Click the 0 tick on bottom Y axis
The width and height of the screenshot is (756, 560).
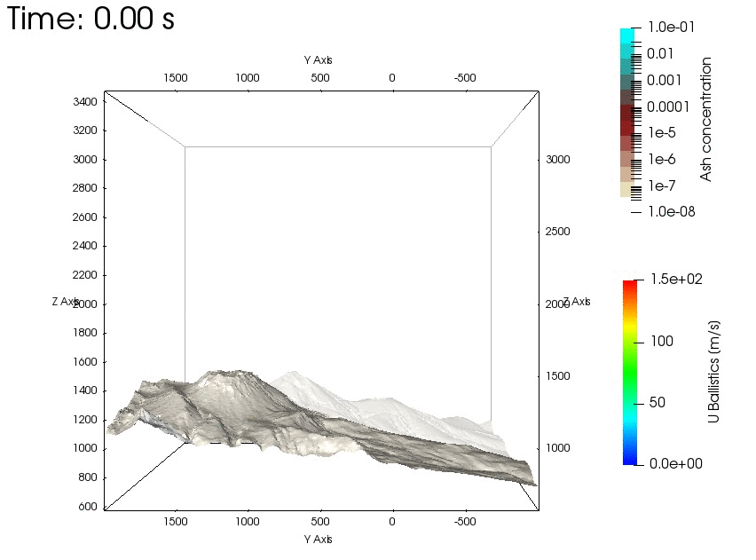(392, 522)
